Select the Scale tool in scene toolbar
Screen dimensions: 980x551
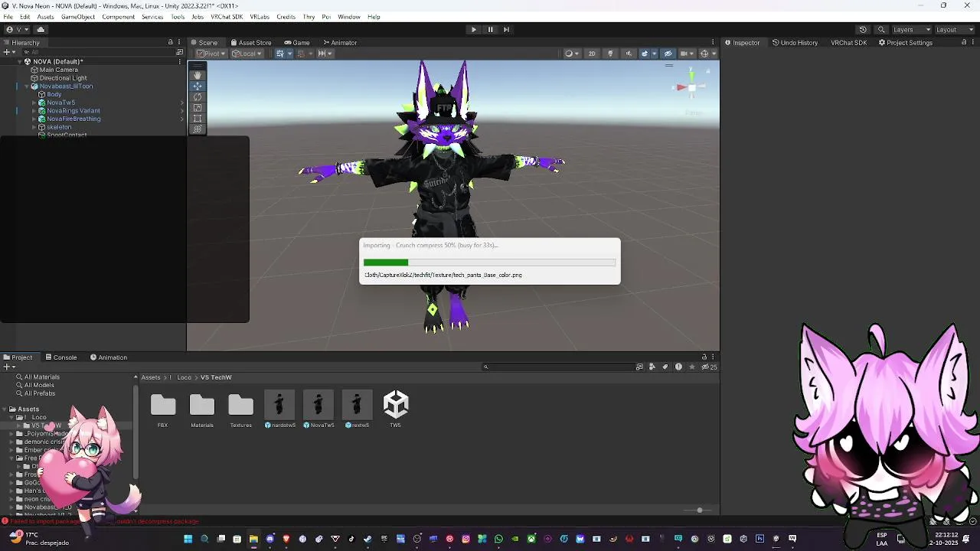[198, 107]
